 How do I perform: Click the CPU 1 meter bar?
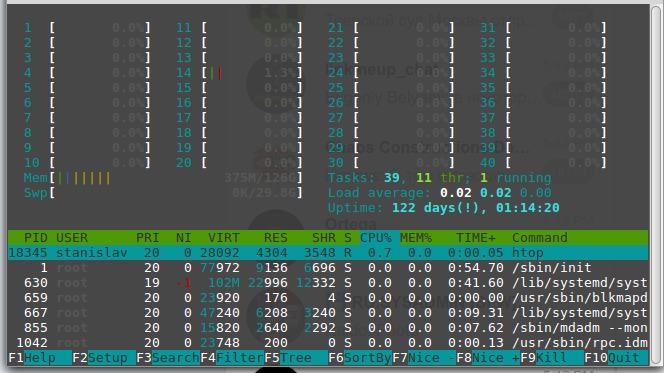click(87, 28)
